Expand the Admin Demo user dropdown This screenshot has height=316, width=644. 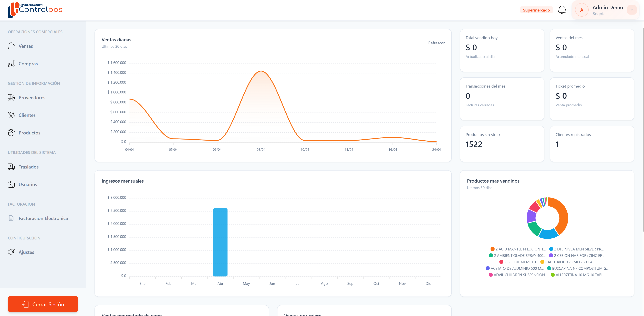(632, 10)
